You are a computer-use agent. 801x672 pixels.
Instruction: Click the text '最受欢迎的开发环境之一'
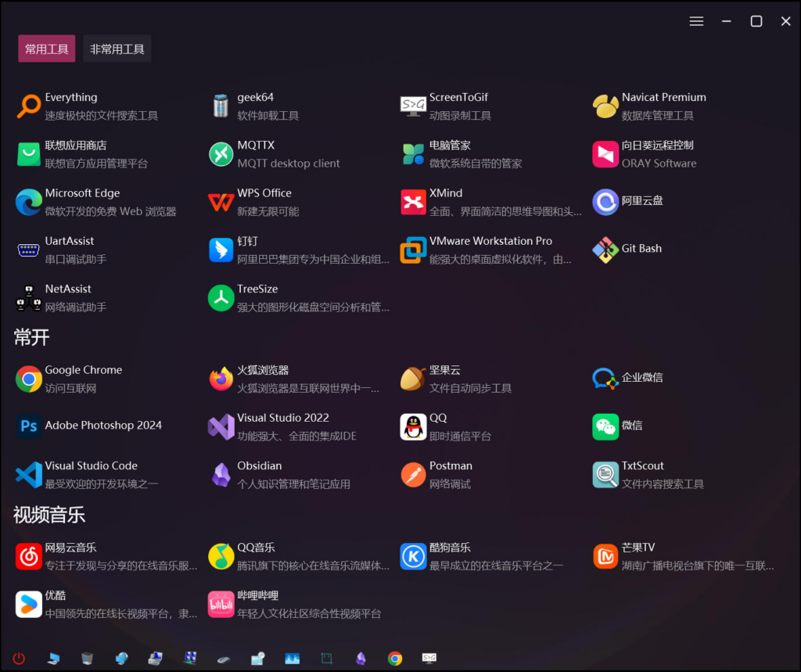[101, 484]
